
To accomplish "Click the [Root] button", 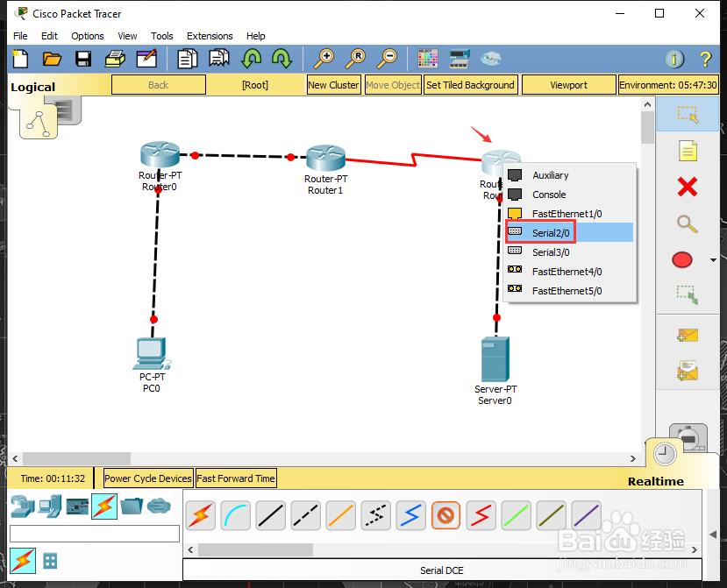I will click(255, 85).
